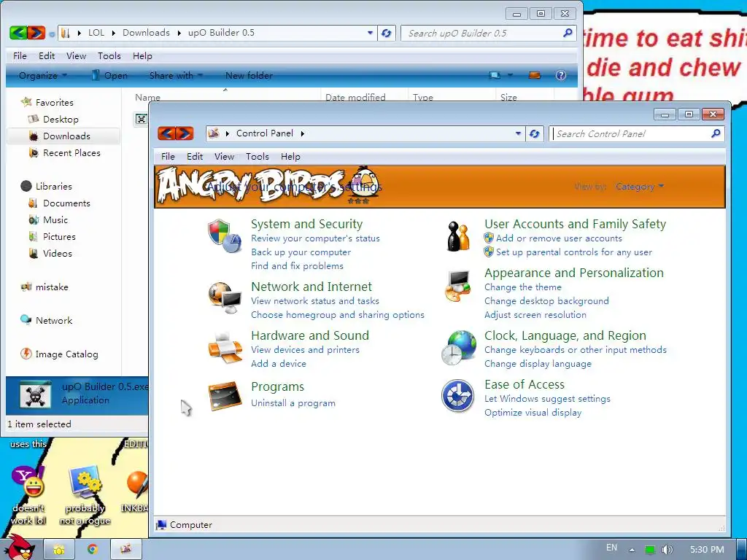The height and width of the screenshot is (560, 747).
Task: Expand breadcrumb arrow after Downloads
Action: (179, 33)
